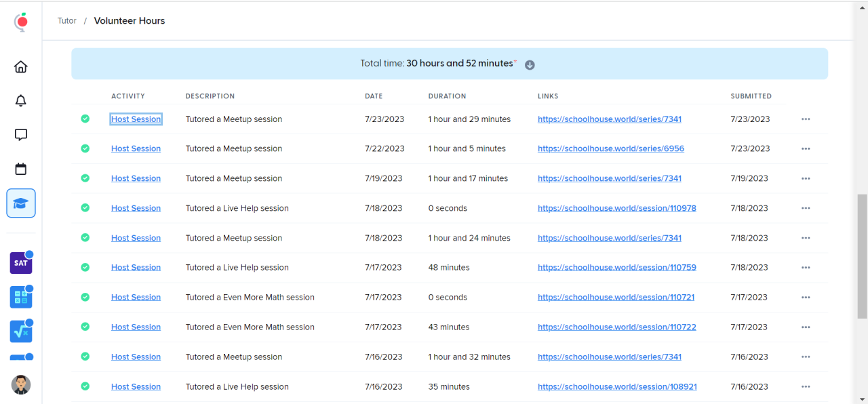Open the SAT subject icon
The image size is (868, 404).
[21, 263]
